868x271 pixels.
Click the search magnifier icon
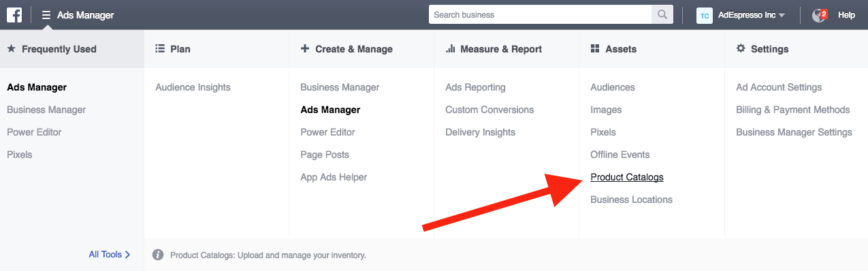[x=661, y=14]
